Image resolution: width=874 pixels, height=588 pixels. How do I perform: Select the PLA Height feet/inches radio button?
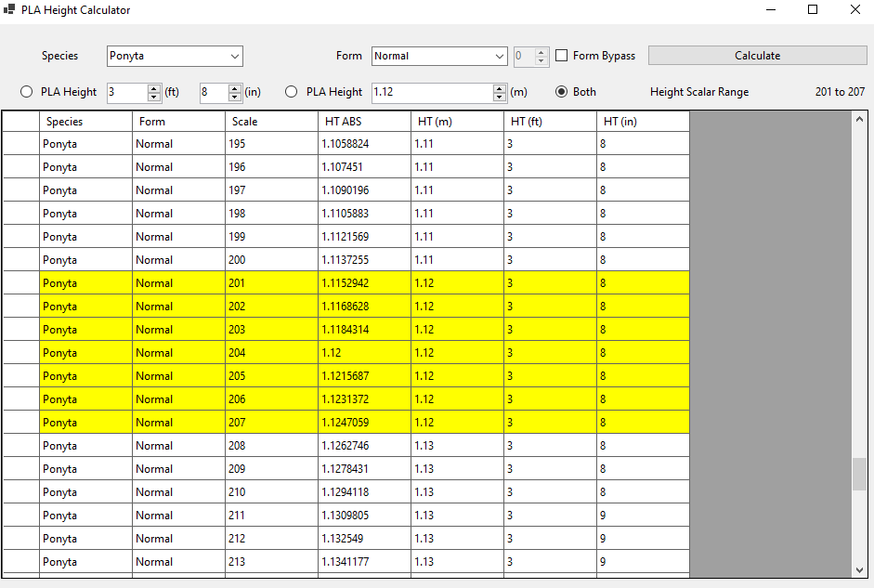(x=26, y=92)
